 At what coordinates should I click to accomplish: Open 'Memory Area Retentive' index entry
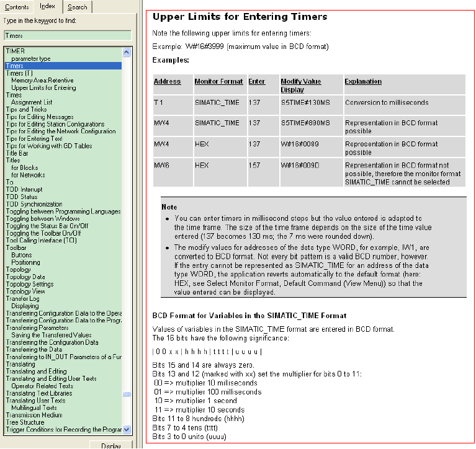point(42,81)
